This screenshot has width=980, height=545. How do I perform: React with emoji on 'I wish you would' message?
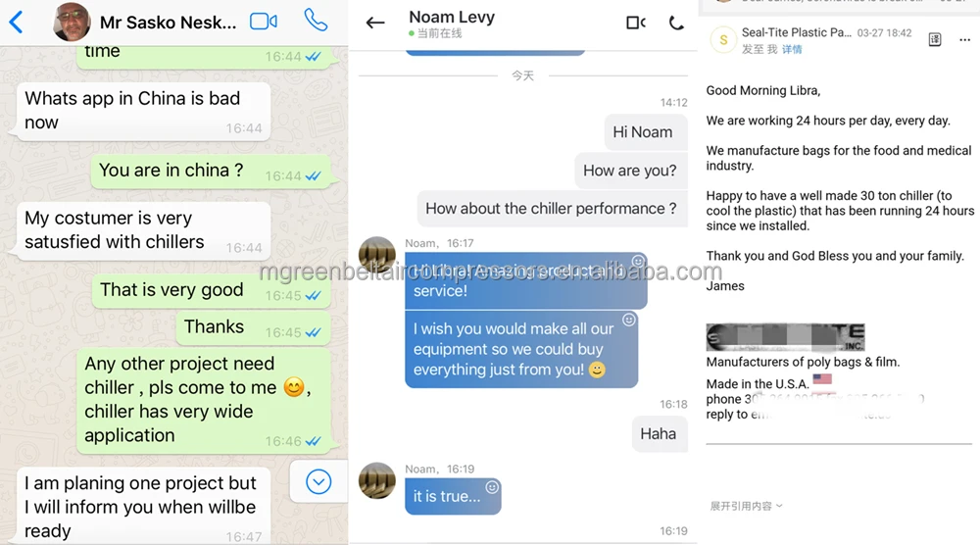click(x=629, y=320)
